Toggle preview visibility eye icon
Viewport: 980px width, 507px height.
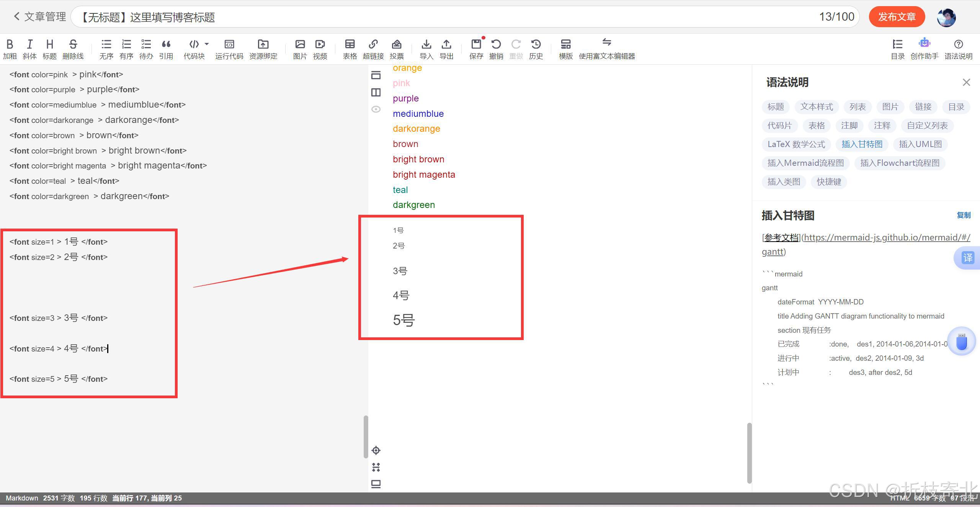[x=376, y=109]
